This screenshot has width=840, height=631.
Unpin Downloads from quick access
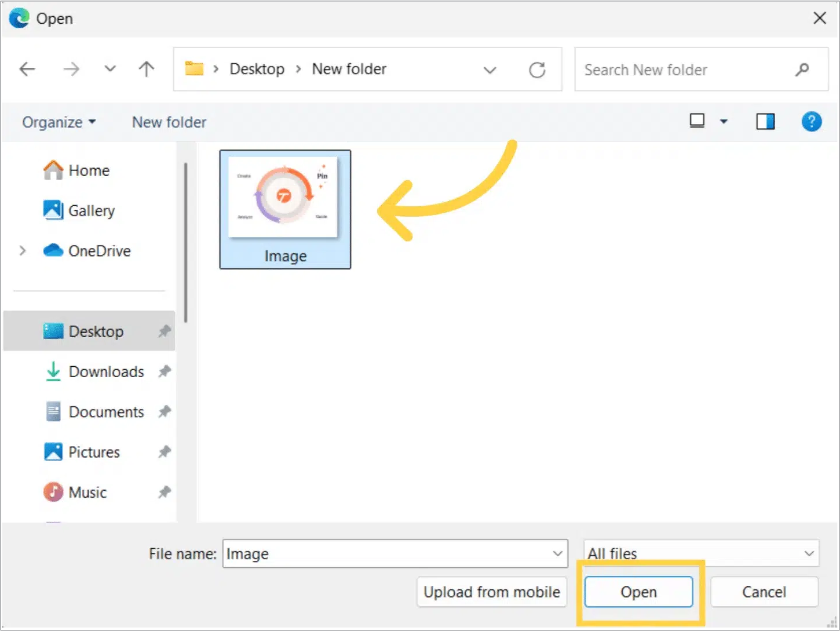point(165,371)
